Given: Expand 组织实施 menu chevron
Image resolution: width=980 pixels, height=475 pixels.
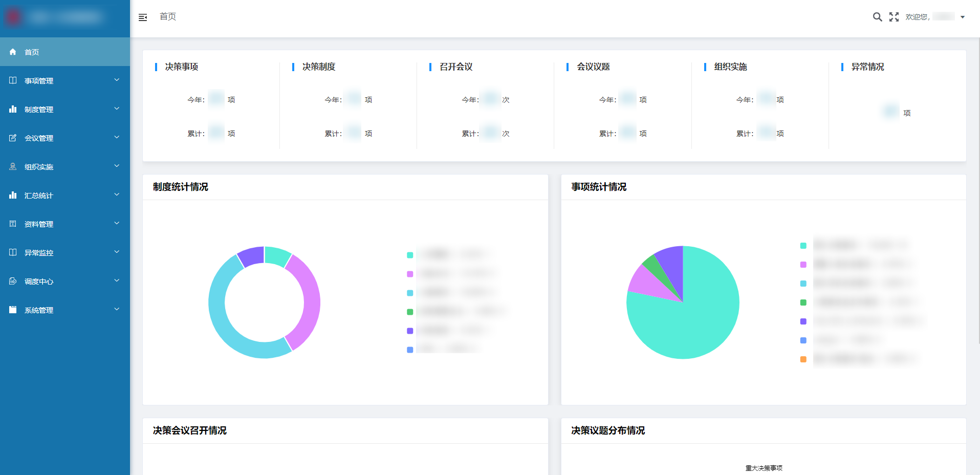Looking at the screenshot, I should pos(117,166).
